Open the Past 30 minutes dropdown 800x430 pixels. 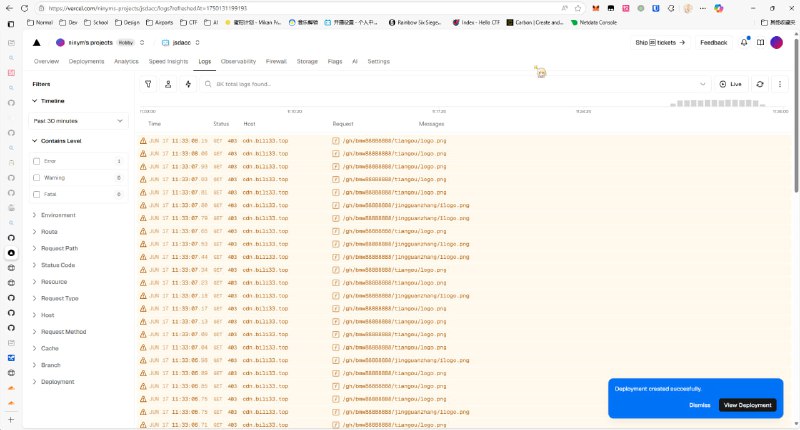coord(77,120)
